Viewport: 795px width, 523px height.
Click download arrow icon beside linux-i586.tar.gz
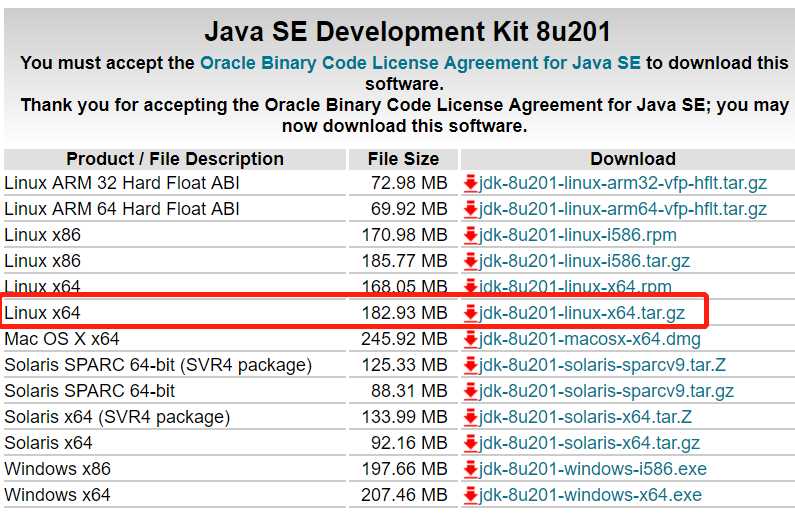471,261
